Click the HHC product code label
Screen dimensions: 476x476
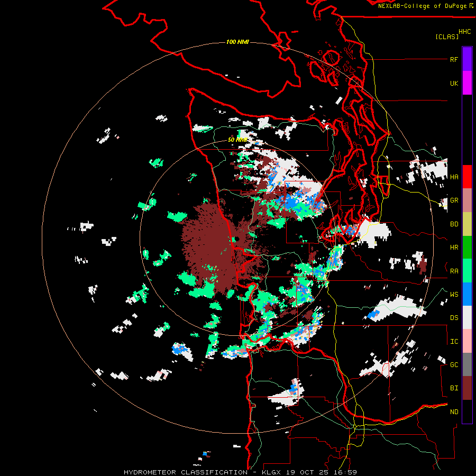pos(465,32)
